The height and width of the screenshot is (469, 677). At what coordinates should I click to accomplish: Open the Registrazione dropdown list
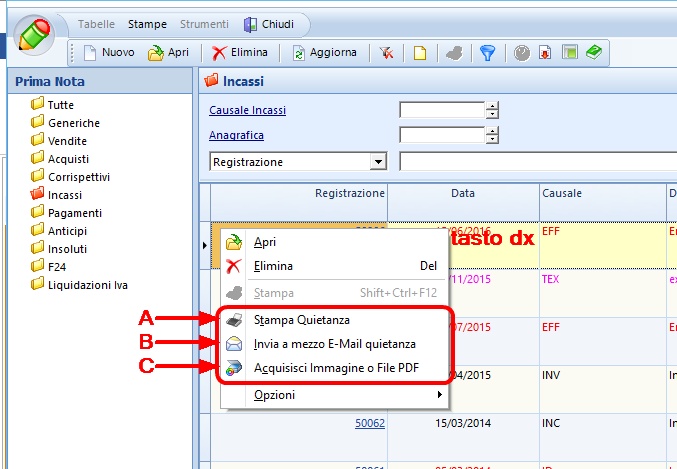[378, 161]
